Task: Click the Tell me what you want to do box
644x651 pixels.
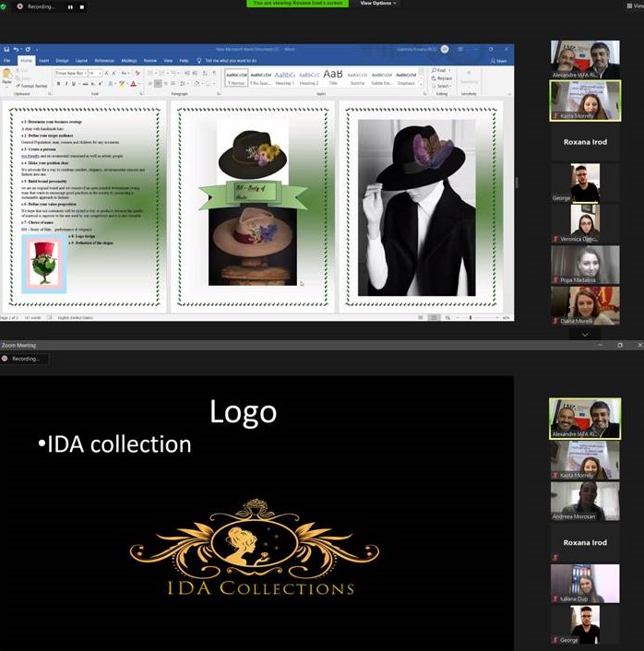Action: tap(227, 61)
